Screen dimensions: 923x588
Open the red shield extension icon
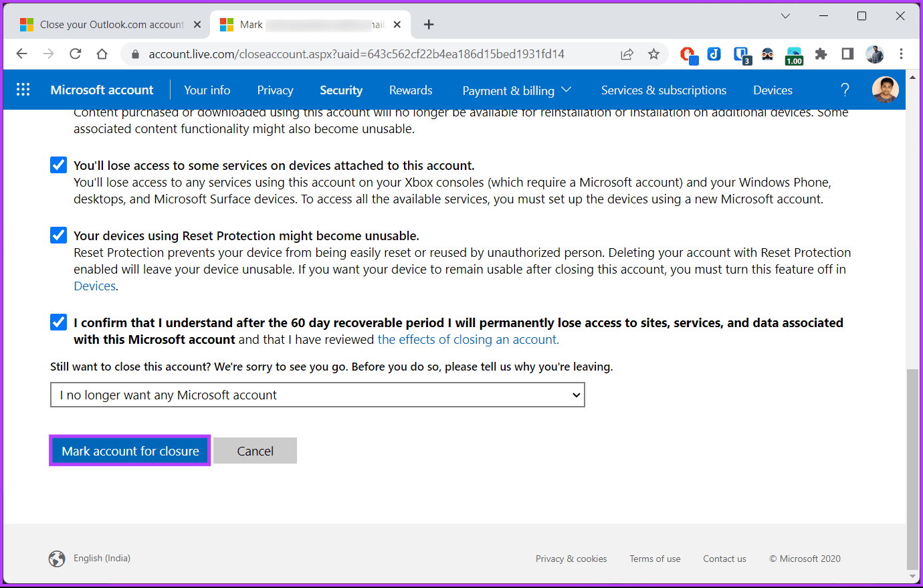688,54
